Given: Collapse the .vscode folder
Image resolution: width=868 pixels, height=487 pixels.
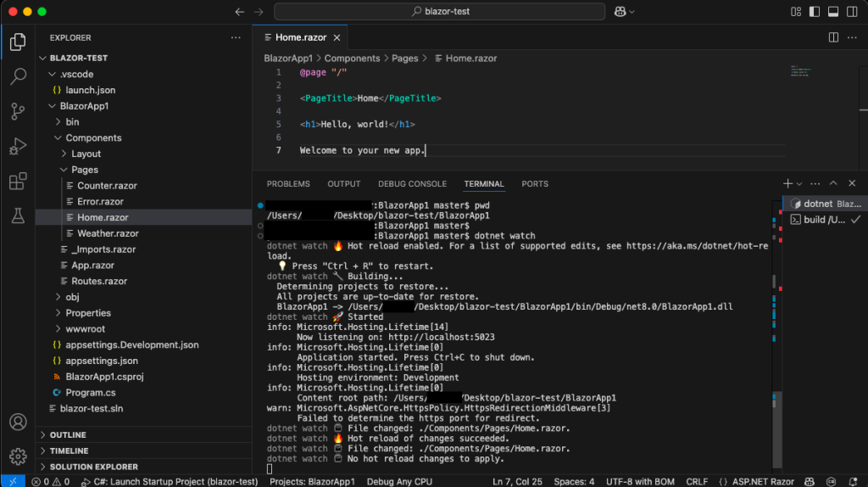Looking at the screenshot, I should tap(52, 74).
